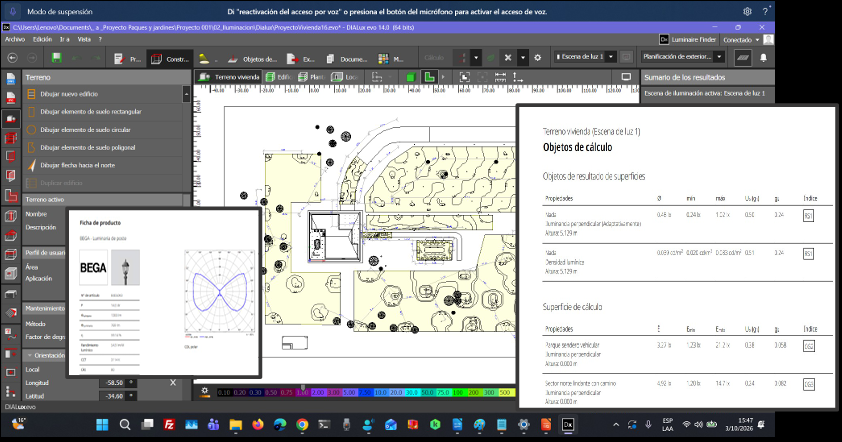This screenshot has width=842, height=442.
Task: Open the Objetos de cálculo mode
Action: point(252,59)
